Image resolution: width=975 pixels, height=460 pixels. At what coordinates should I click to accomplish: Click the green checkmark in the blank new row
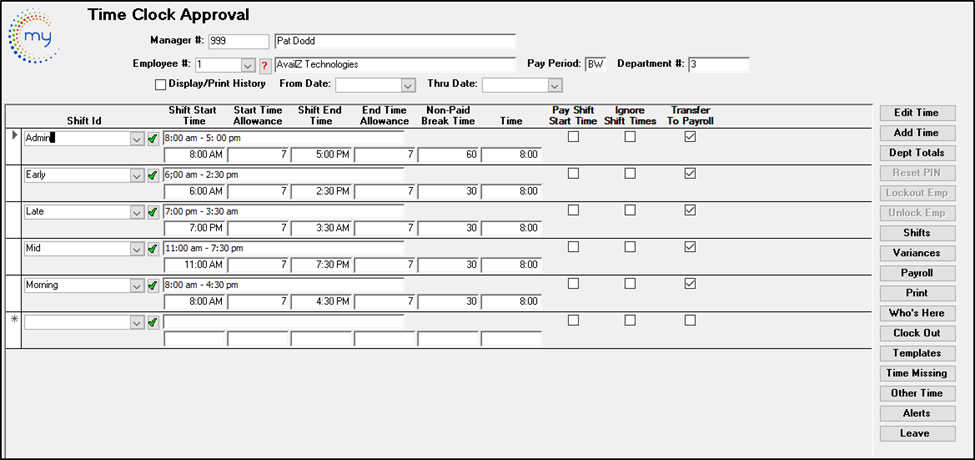(153, 322)
